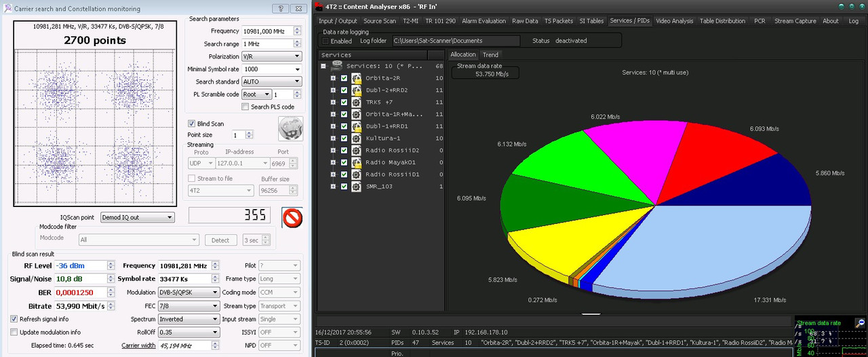Click the magnifier icon on Stream data rate graph
868x357 pixels.
click(860, 323)
